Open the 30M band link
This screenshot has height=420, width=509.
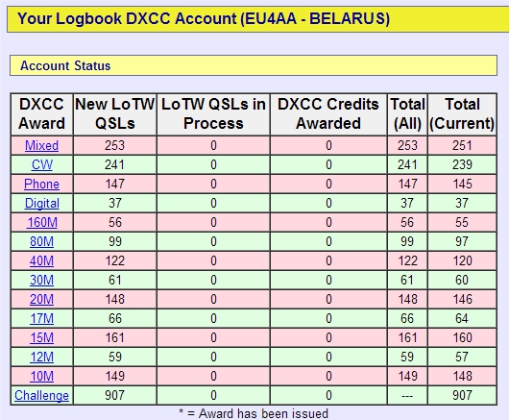pos(41,280)
